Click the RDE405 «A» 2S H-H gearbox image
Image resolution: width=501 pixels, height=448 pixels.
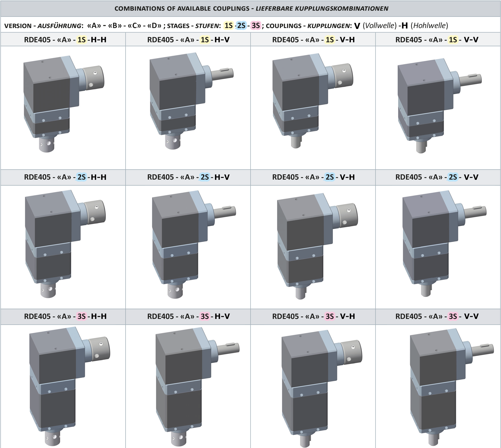(65, 244)
